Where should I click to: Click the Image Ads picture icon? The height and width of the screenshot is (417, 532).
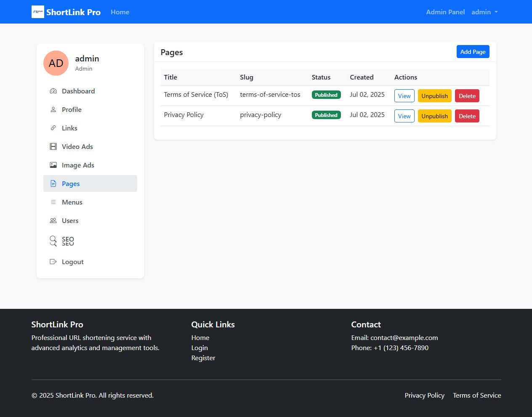pos(53,165)
